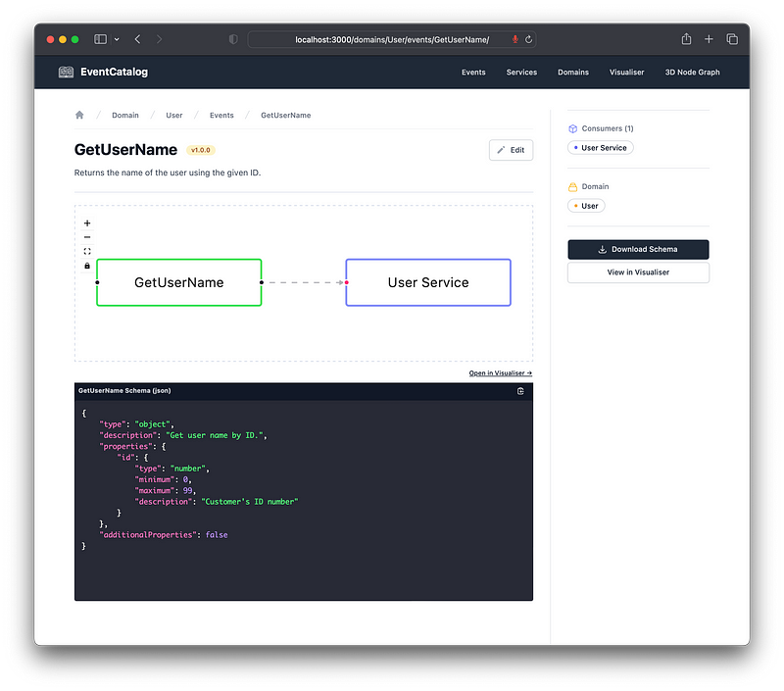Go to the Visualiser page
This screenshot has height=691, width=784.
(626, 72)
